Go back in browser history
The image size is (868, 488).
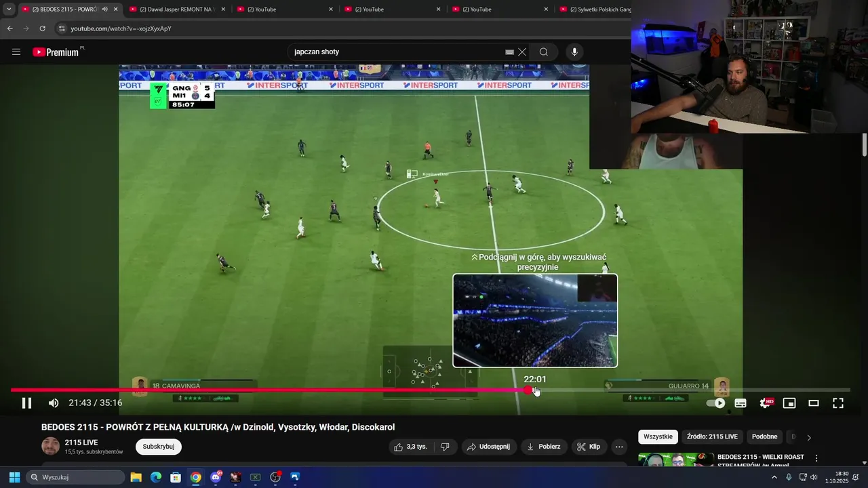click(x=9, y=28)
